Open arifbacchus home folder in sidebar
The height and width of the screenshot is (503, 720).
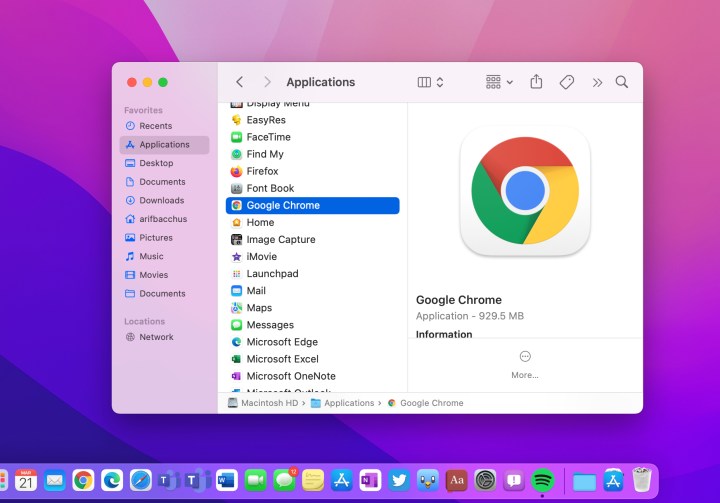point(164,219)
